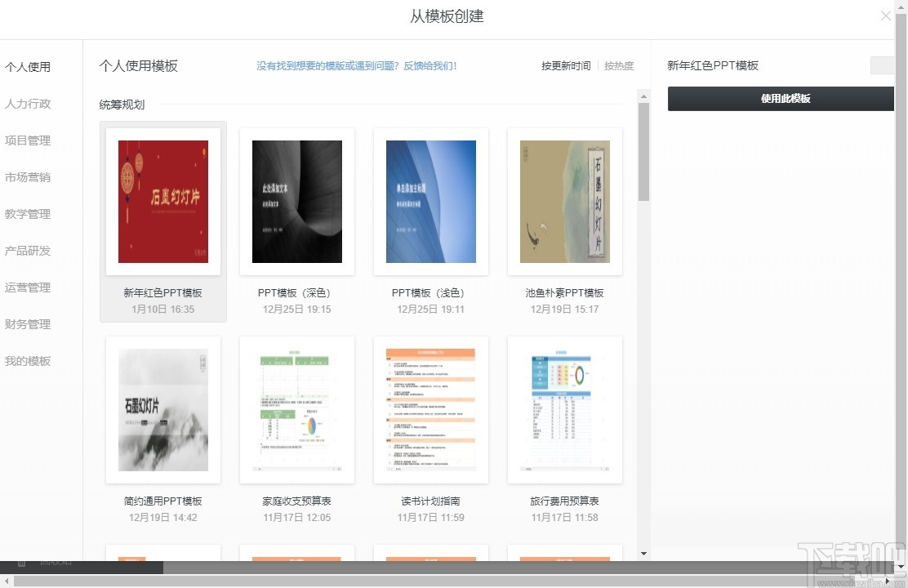908x588 pixels.
Task: Click the 简约通用PPT模板 title label
Action: pyautogui.click(x=162, y=501)
